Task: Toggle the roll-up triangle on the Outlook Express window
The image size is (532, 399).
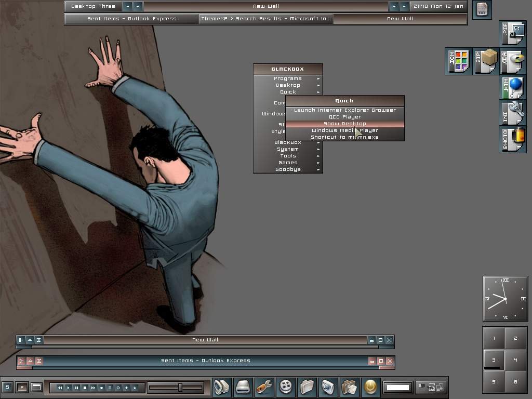Action: click(x=30, y=361)
